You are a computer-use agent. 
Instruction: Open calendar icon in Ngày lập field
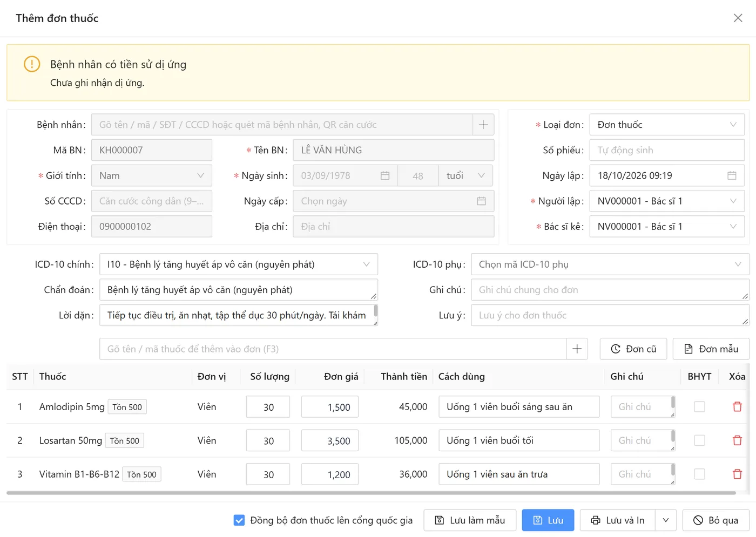tap(732, 175)
